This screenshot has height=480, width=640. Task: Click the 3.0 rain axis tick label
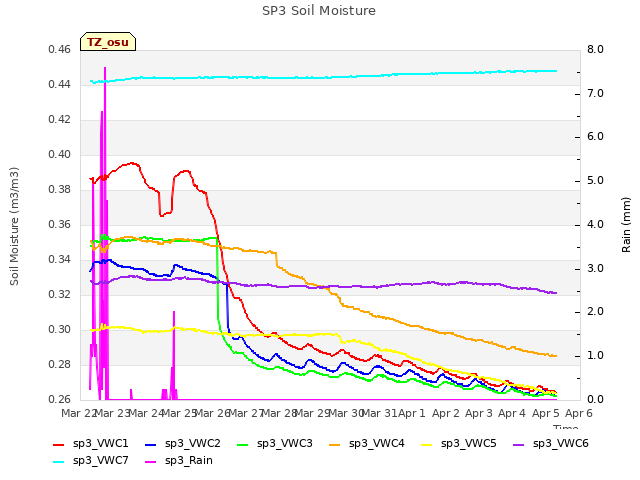[x=595, y=268]
